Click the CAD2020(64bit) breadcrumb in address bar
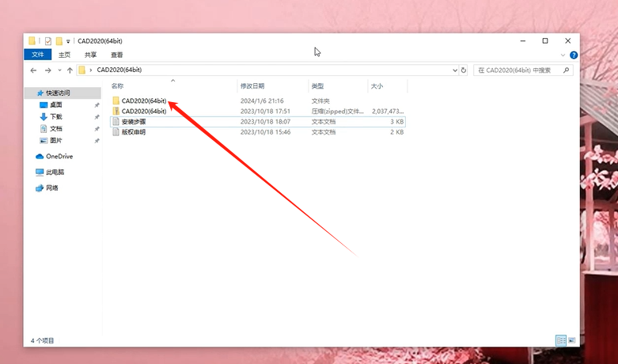This screenshot has height=364, width=618. coord(119,70)
